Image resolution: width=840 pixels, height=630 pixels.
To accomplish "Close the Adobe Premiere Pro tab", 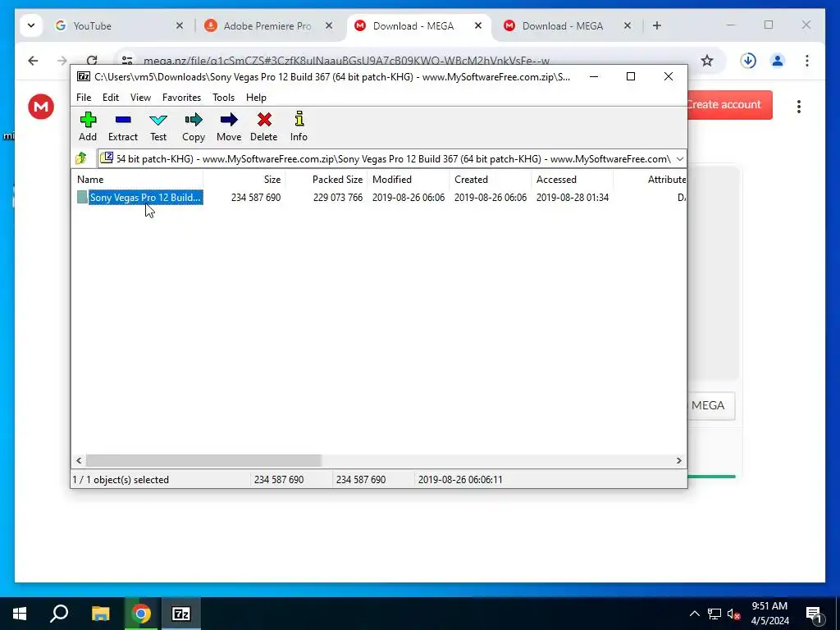I will [x=329, y=25].
